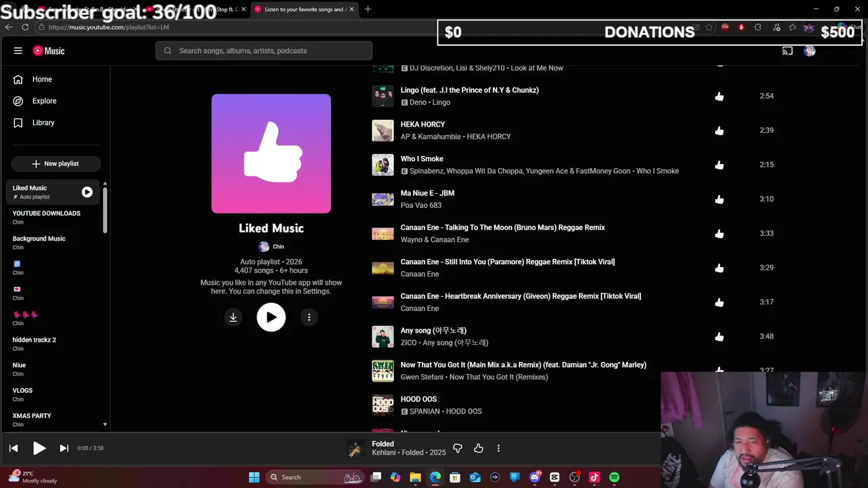
Task: Select the Any song title
Action: pos(433,331)
